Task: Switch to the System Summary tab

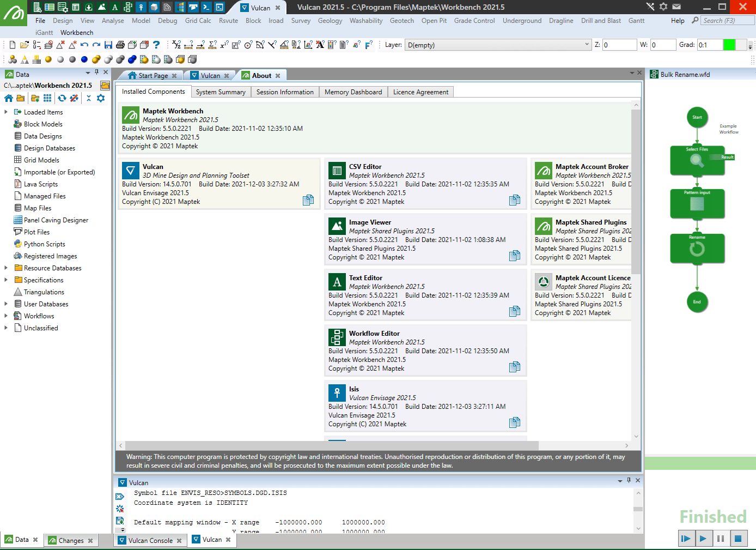Action: pos(221,92)
